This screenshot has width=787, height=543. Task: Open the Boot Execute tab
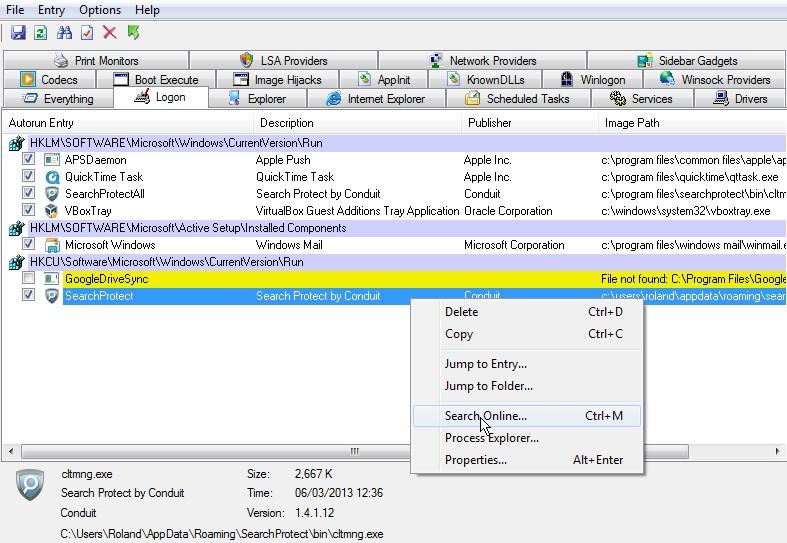click(x=156, y=80)
